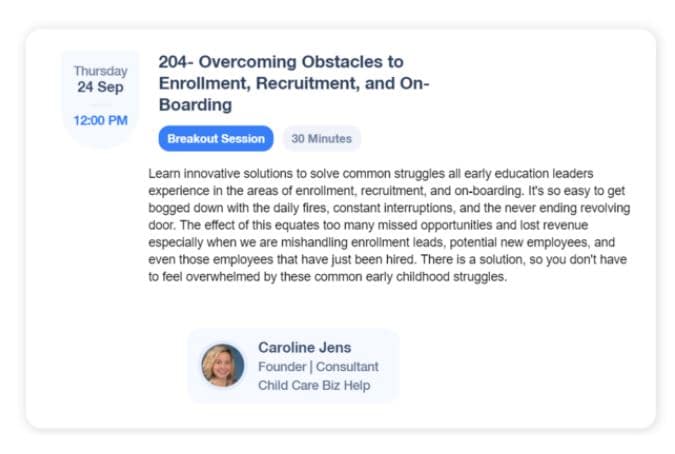Click the last description line about childhood struggles
Viewport: 675px width, 454px height.
(328, 277)
